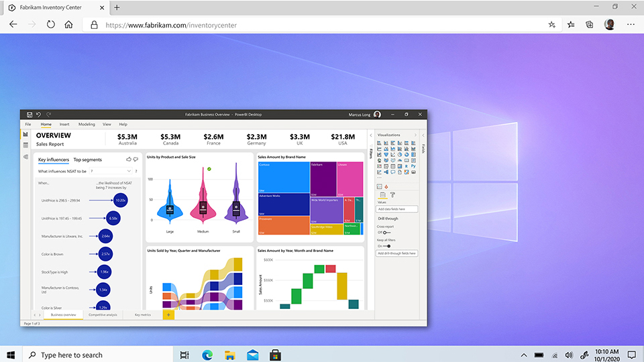
Task: Get more visuals via ellipsis
Action: pyautogui.click(x=380, y=177)
